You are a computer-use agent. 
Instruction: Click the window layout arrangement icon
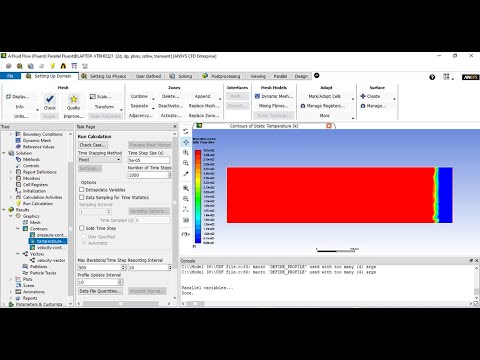pos(447,77)
